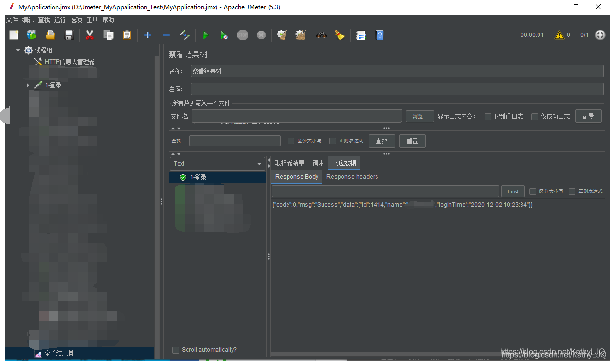Cut the selection using the scissors icon
This screenshot has height=364, width=611.
tap(90, 35)
